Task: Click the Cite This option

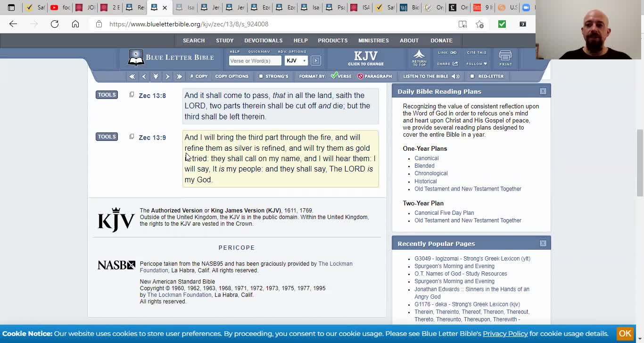Action: coord(477,53)
